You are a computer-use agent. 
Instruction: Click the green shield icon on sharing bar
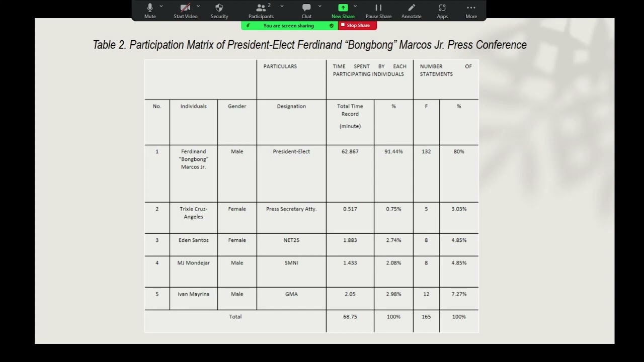[332, 26]
